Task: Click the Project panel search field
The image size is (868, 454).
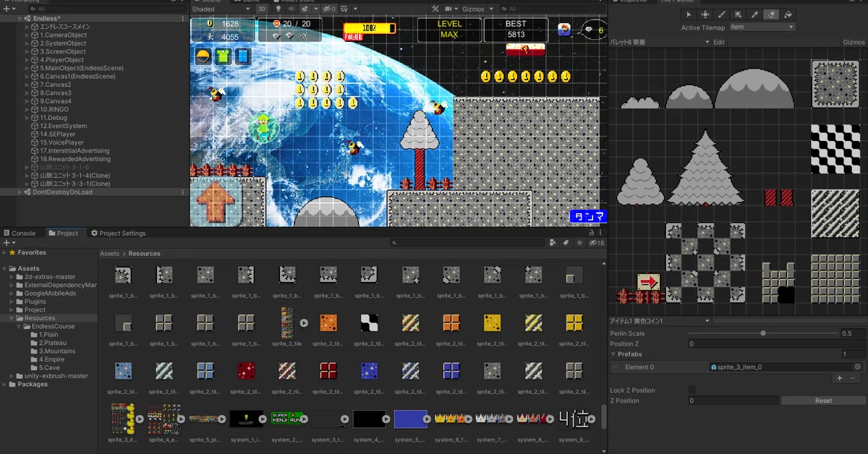Action: 467,243
